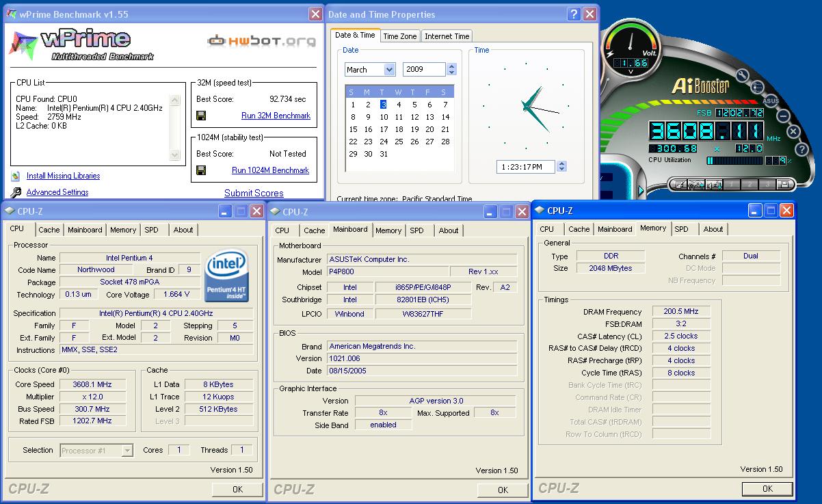Click floppy icon beside Run 32M Benchmark
The image size is (822, 504).
coord(202,116)
